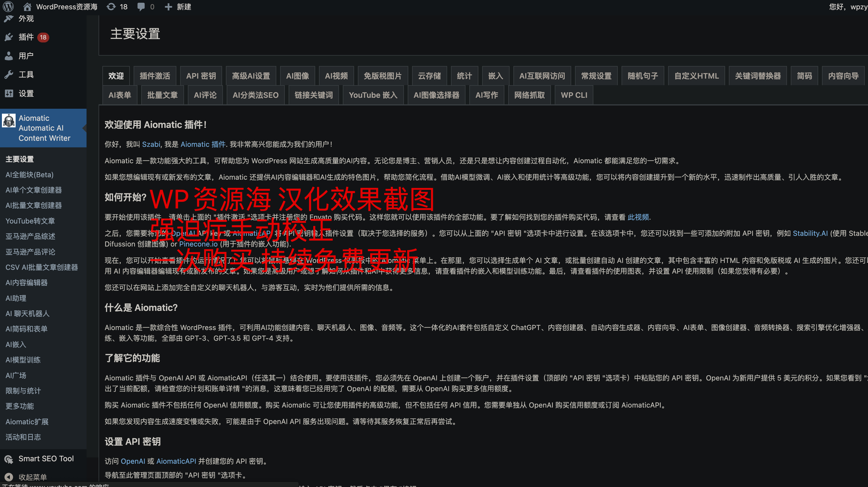
Task: Click the 用户 person icon
Action: pyautogui.click(x=9, y=56)
